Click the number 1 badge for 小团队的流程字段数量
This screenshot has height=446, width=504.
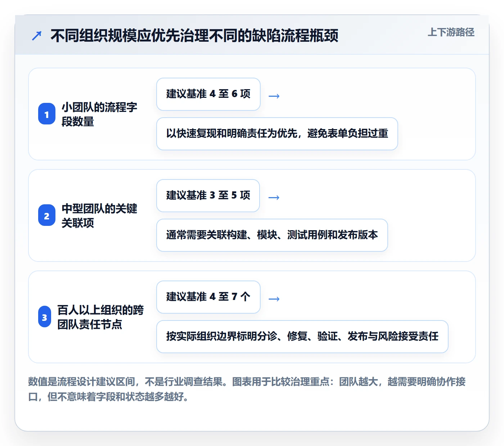[47, 114]
